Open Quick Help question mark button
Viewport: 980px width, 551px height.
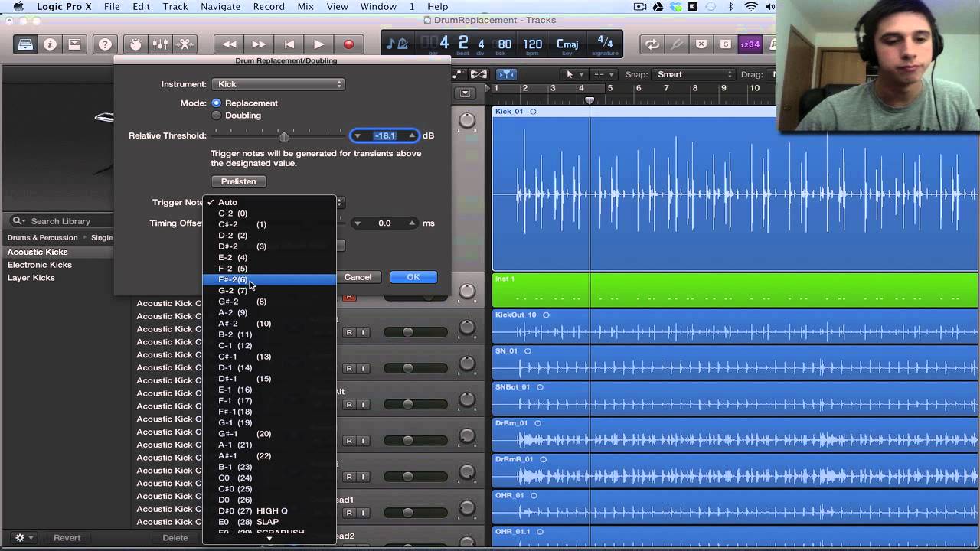[105, 44]
